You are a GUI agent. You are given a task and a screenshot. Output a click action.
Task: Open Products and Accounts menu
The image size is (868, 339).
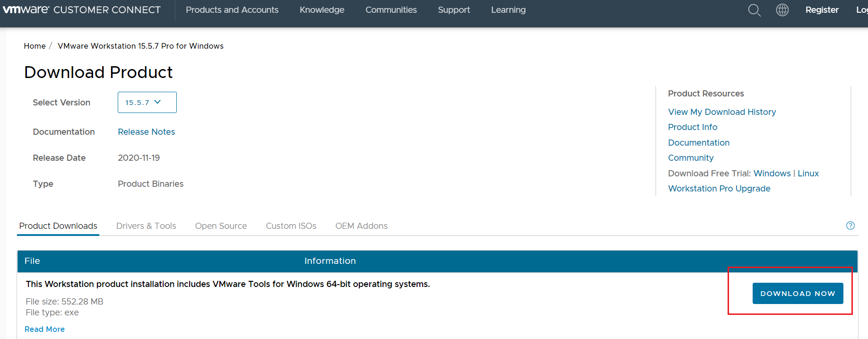click(232, 10)
